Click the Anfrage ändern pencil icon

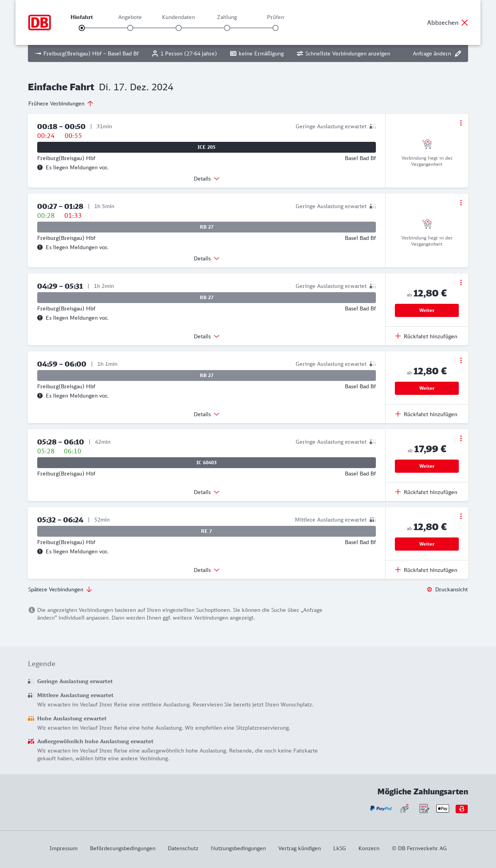458,53
